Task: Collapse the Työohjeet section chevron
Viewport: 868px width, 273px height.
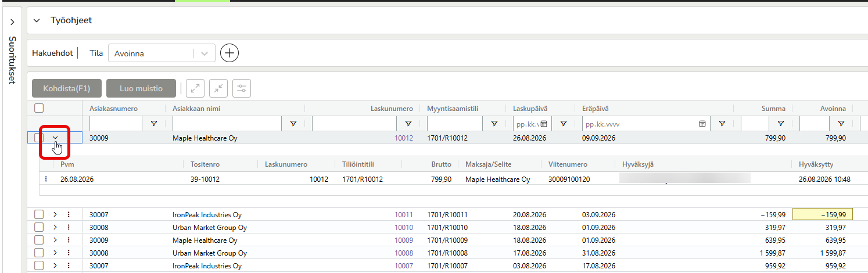Action: click(x=37, y=20)
